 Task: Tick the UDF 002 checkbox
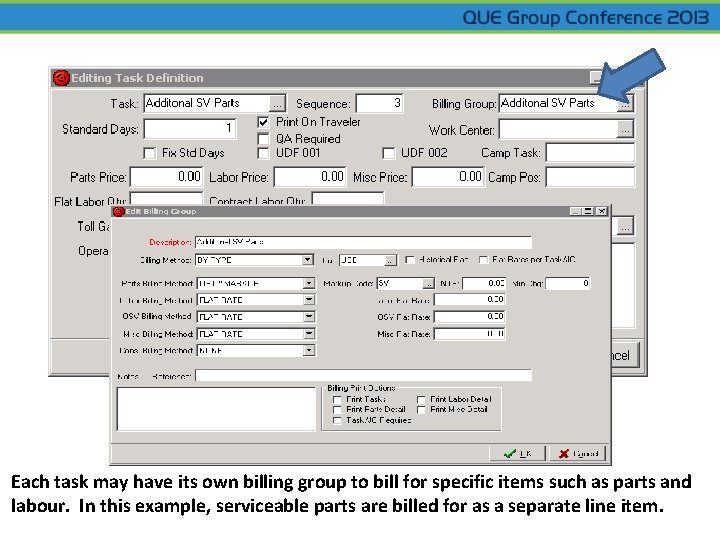[x=388, y=153]
